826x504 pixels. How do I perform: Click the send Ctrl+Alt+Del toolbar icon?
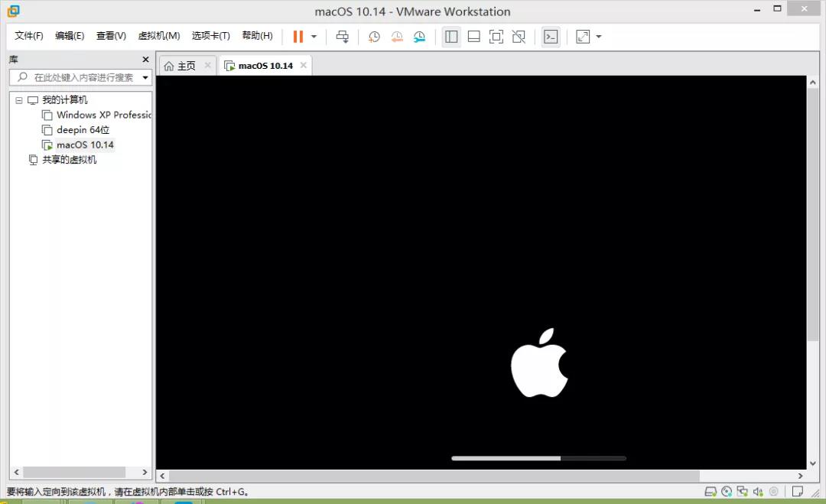click(x=343, y=37)
